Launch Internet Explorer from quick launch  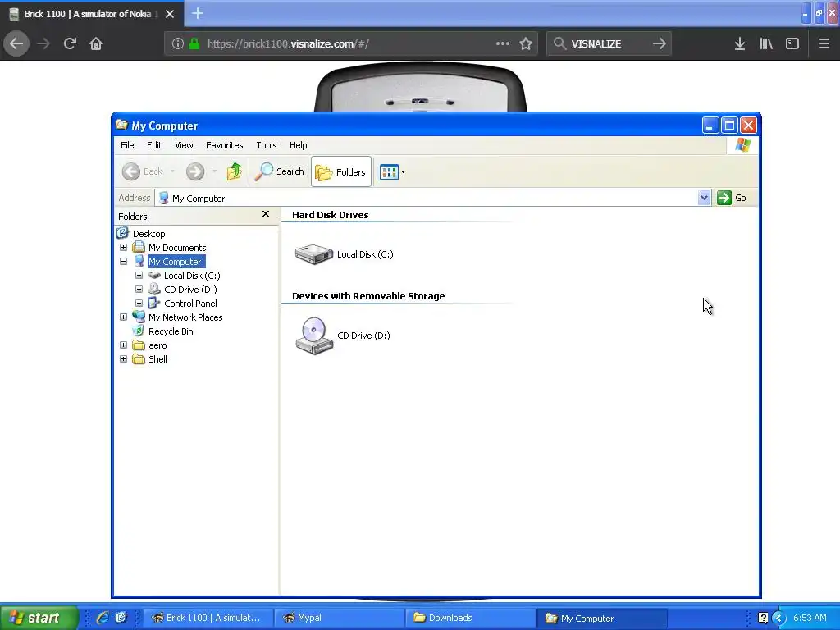(102, 618)
